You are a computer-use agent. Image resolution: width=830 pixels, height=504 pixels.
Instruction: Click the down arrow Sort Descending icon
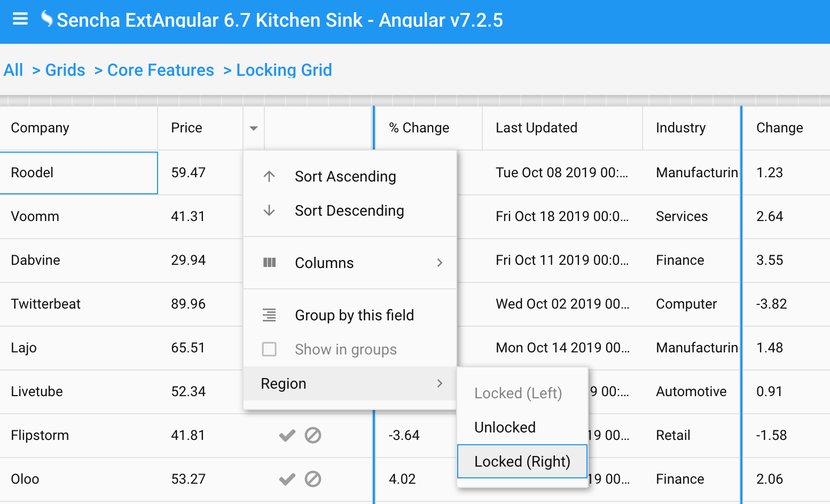269,210
